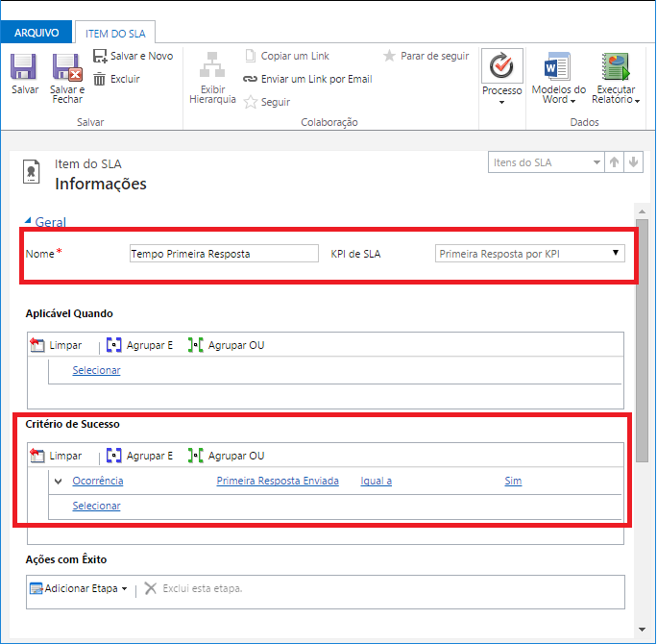Click in the Nome input field
Viewport: 657px width, 644px height.
point(224,254)
